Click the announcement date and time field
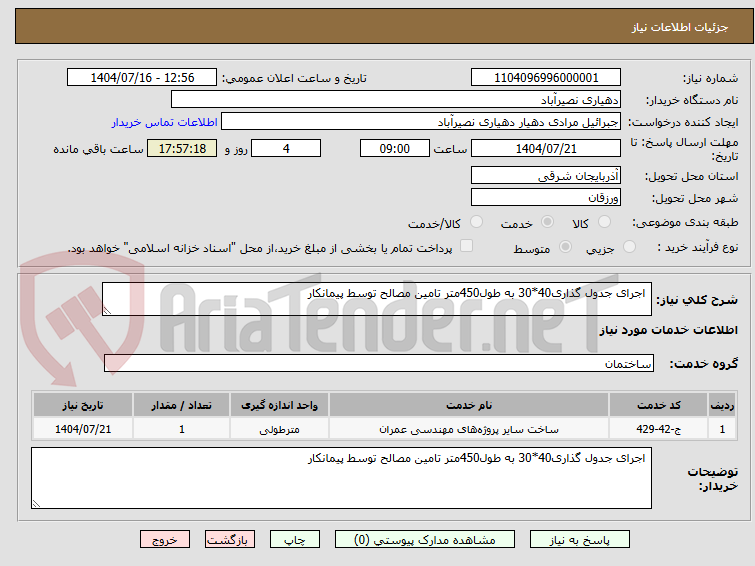755x566 pixels. 142,78
